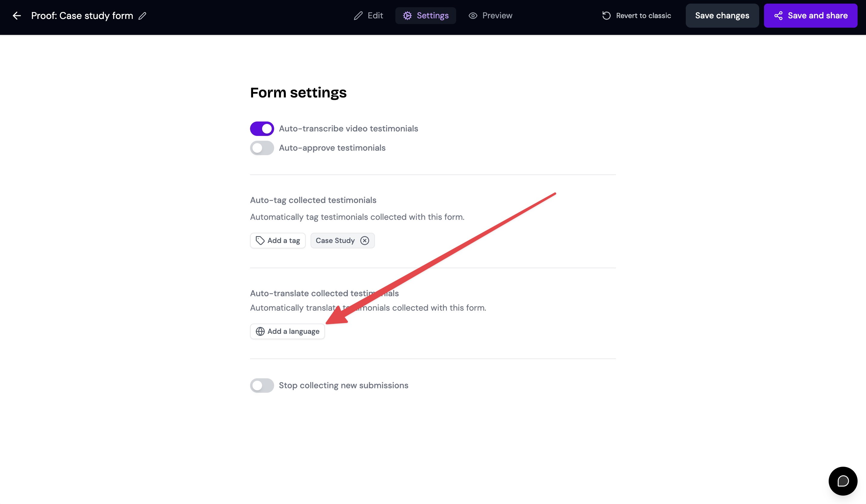Click the gear icon in Settings tab
866x504 pixels.
click(407, 15)
